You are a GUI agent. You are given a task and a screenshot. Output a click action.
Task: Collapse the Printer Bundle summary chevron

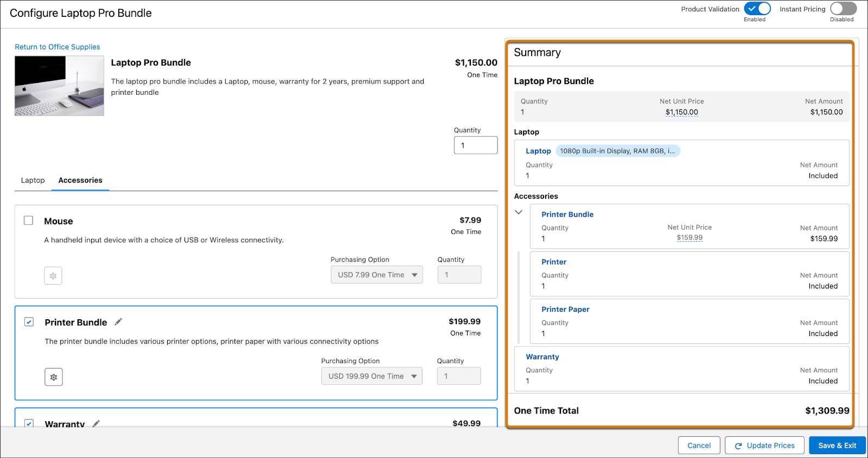(519, 212)
